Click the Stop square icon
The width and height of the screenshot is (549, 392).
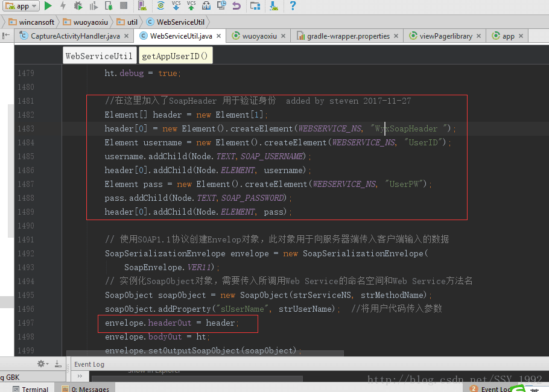[124, 5]
